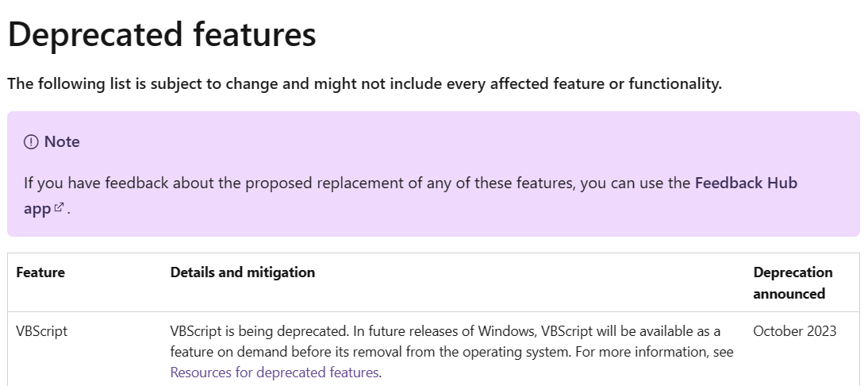
Task: Click the Note label text
Action: pyautogui.click(x=62, y=142)
